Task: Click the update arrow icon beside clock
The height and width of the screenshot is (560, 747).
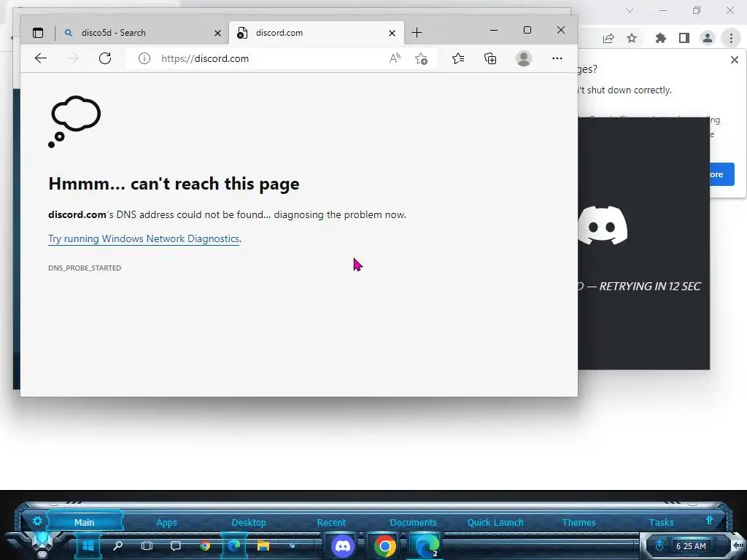Action: (659, 545)
